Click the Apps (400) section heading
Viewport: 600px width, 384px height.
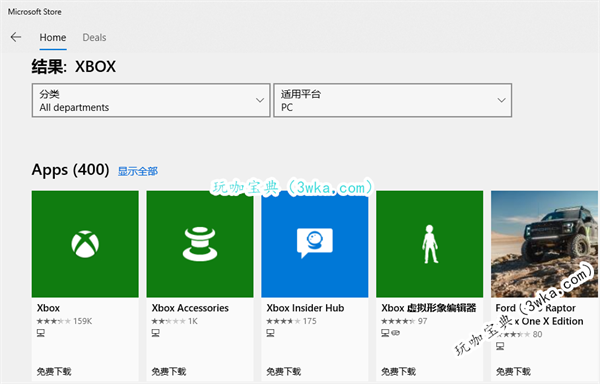pyautogui.click(x=70, y=170)
